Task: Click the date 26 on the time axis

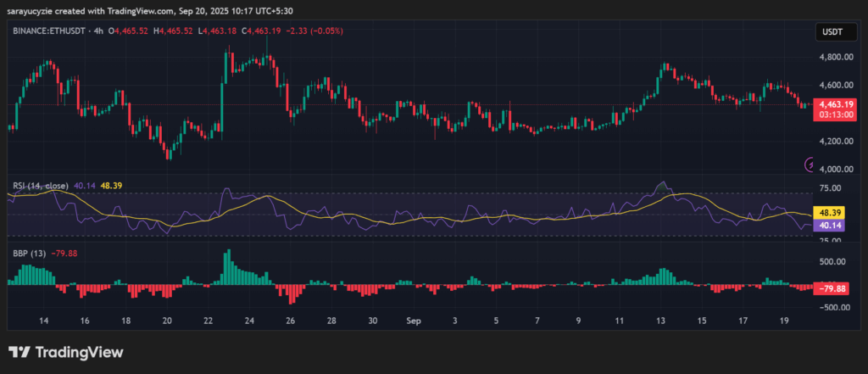Action: click(291, 321)
